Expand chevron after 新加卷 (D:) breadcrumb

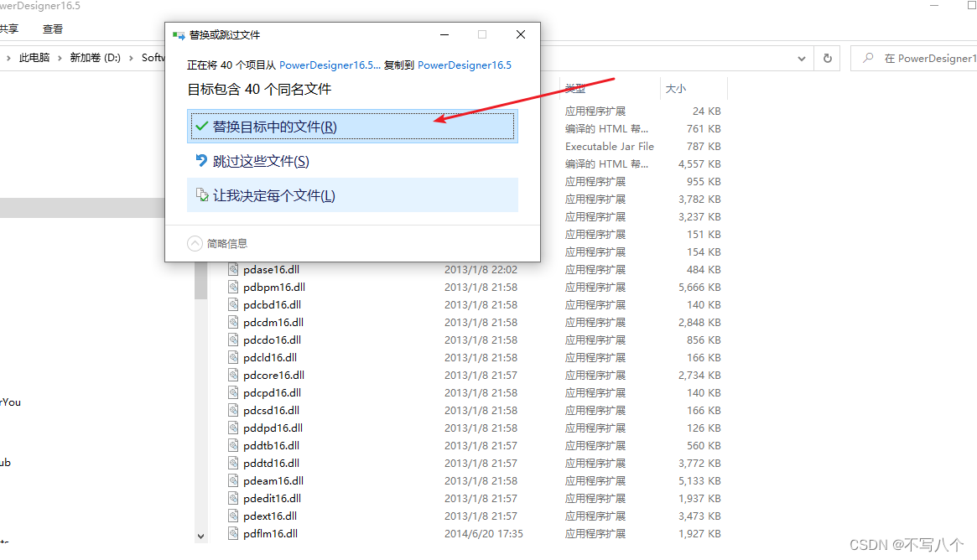(x=131, y=58)
